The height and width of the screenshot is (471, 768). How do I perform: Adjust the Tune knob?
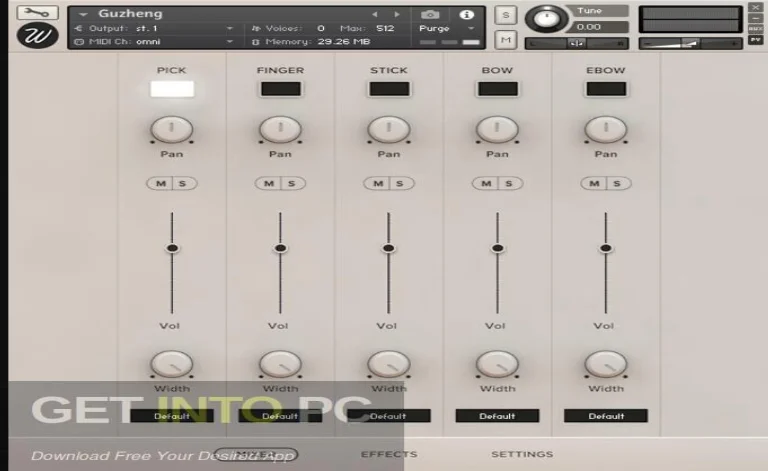(x=546, y=19)
